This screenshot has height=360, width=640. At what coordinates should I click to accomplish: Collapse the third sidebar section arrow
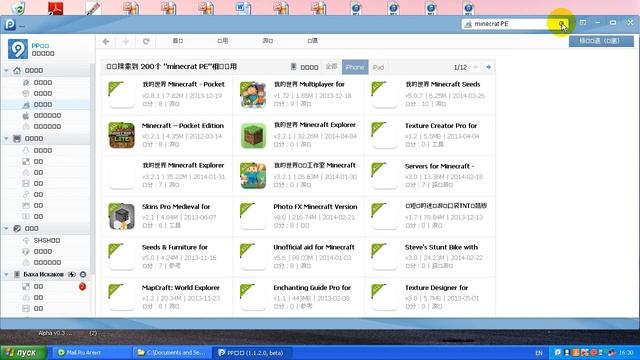tap(6, 229)
